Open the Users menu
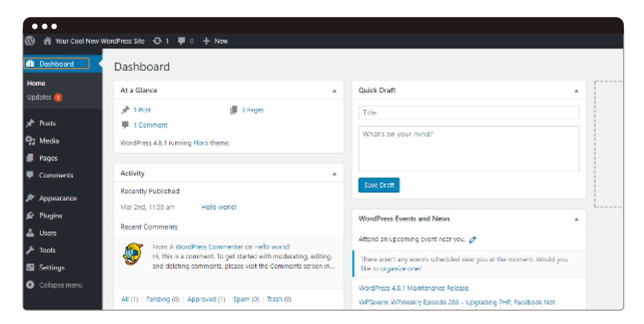Viewport: 644px width, 324px height. [x=48, y=233]
